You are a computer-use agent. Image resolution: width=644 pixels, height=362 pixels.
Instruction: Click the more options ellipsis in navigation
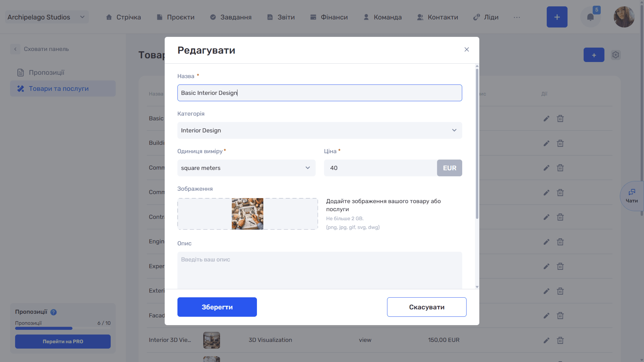pyautogui.click(x=517, y=17)
